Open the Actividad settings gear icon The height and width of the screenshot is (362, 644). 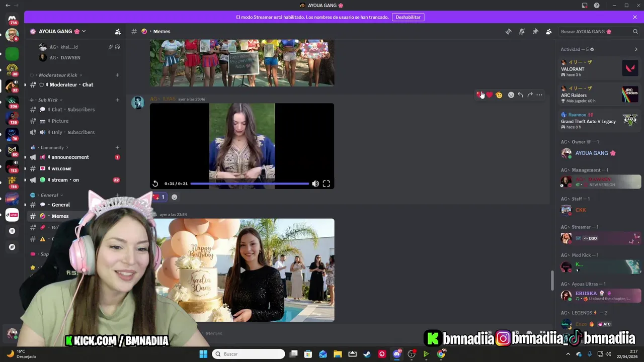coord(592,49)
